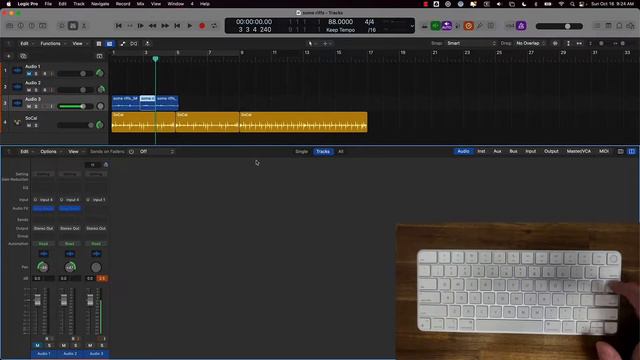The image size is (640, 360).
Task: Click the duplicate track button
Action: point(23,56)
